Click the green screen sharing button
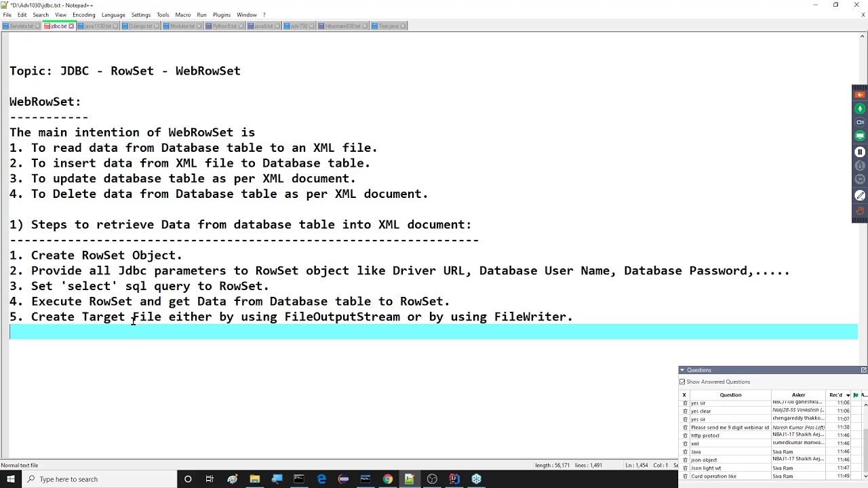This screenshot has width=868, height=488. (860, 136)
